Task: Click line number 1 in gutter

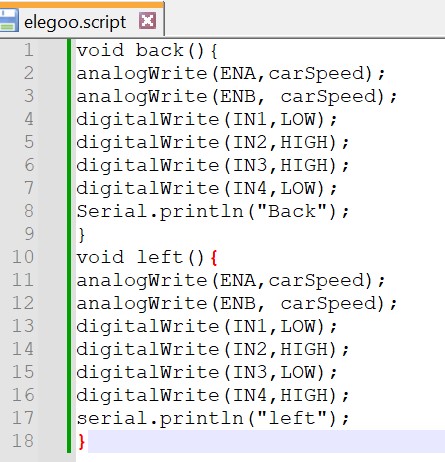Action: click(x=29, y=50)
